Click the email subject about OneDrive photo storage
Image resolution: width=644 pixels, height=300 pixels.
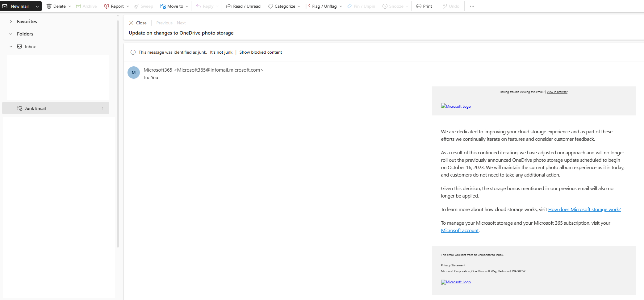(181, 33)
